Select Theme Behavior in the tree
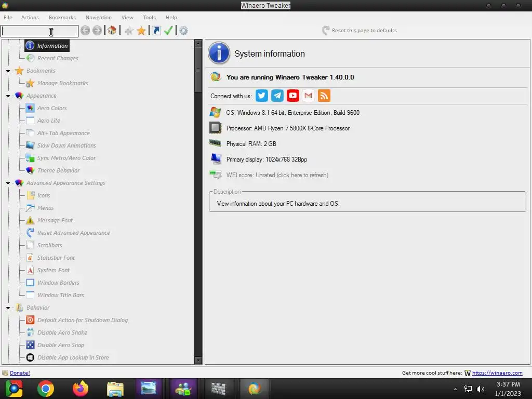 pos(58,170)
